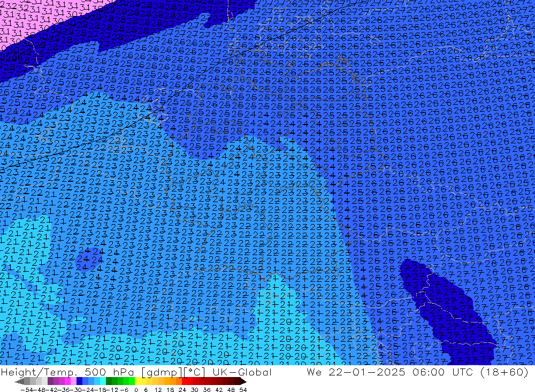Select the darkest purple legend swatch
The width and height of the screenshot is (535, 392).
(x=50, y=381)
